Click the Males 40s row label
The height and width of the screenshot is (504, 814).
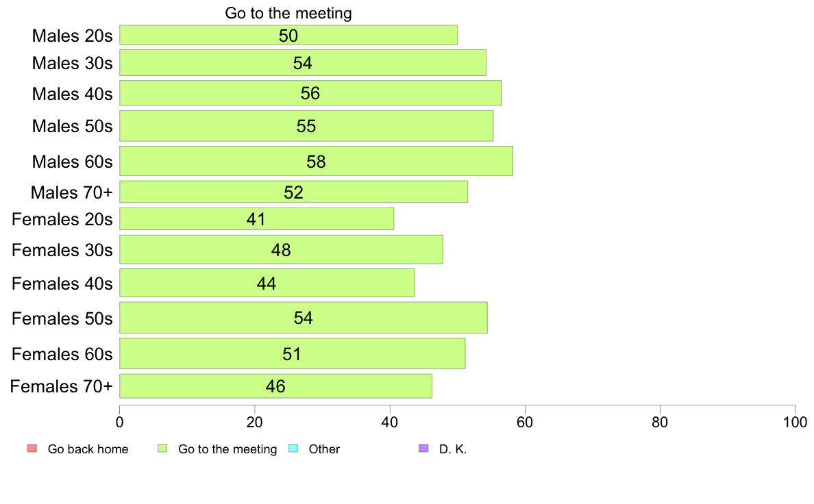click(72, 94)
